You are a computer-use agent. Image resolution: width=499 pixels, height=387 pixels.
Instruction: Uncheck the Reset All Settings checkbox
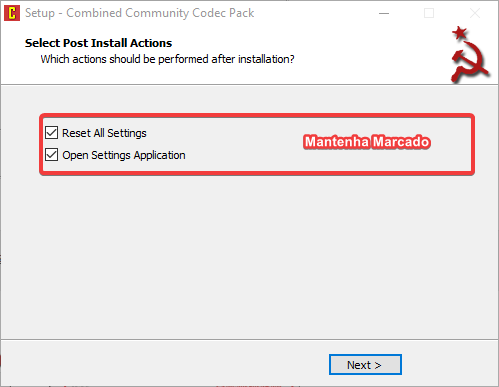click(x=52, y=133)
